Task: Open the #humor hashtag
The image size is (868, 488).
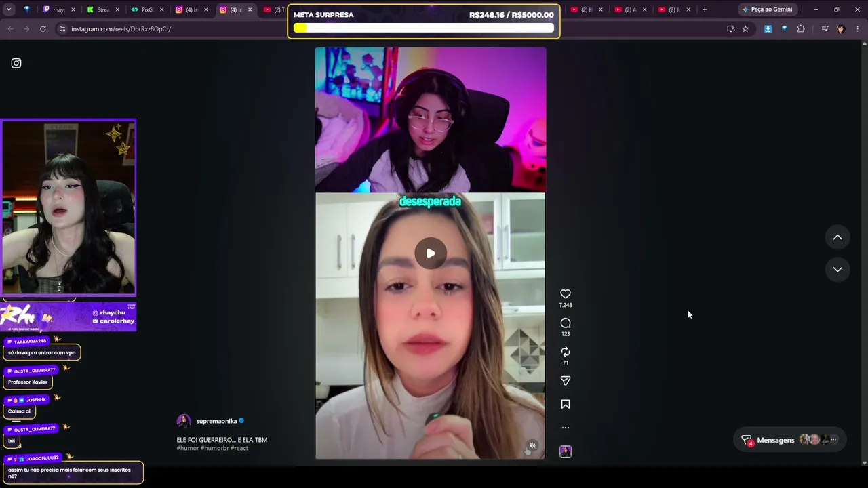Action: pyautogui.click(x=187, y=448)
